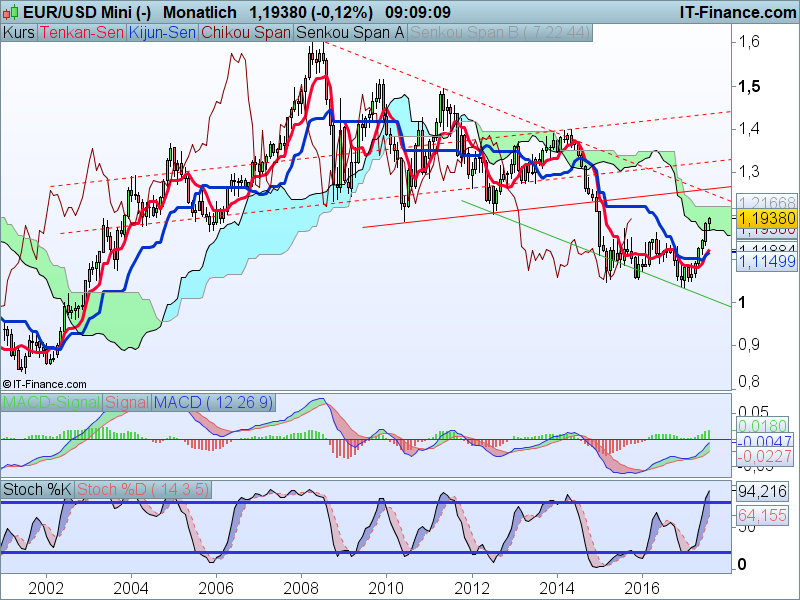Open IT-Finance.com link at top right

(738, 12)
